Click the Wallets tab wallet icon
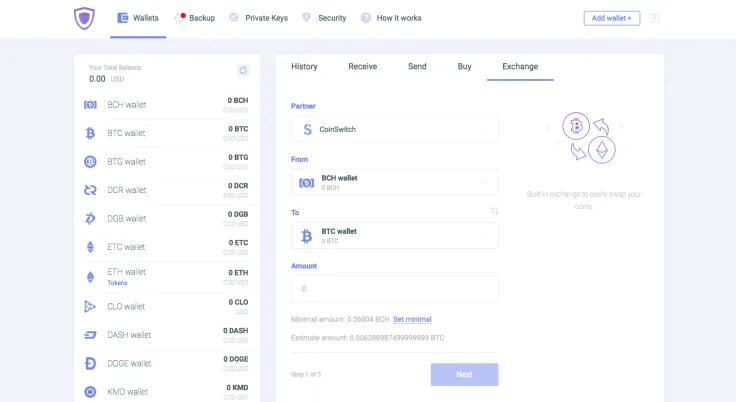The width and height of the screenshot is (736, 402). coord(123,18)
